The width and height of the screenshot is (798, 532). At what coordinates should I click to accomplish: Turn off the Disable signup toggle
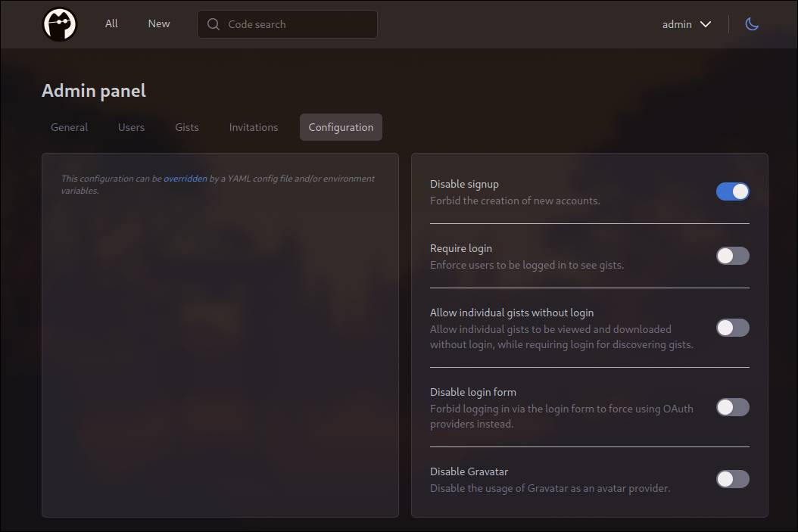pos(732,191)
